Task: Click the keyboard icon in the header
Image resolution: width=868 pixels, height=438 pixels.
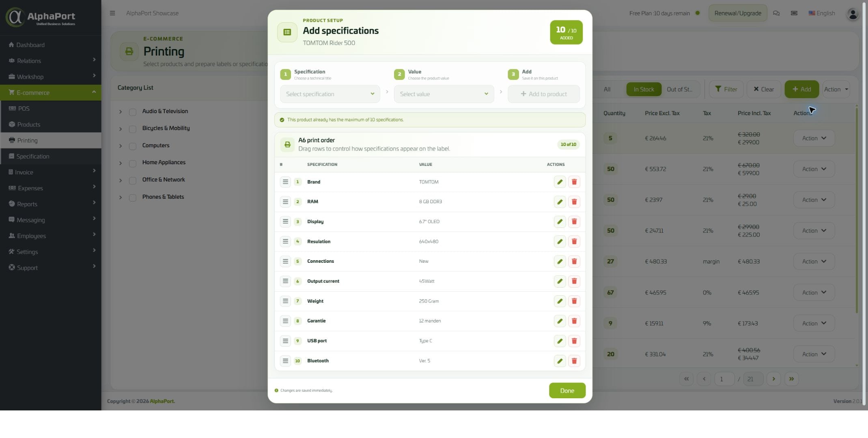Action: 794,13
